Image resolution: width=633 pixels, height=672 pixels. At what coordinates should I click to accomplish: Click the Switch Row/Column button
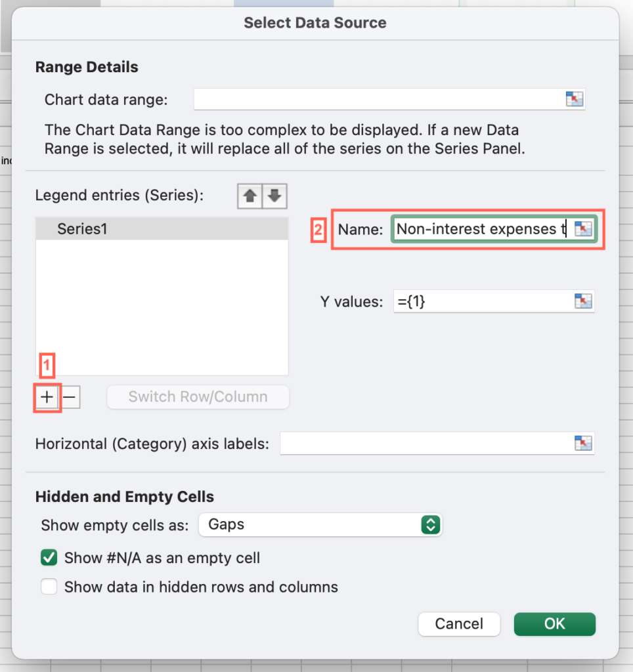point(198,397)
